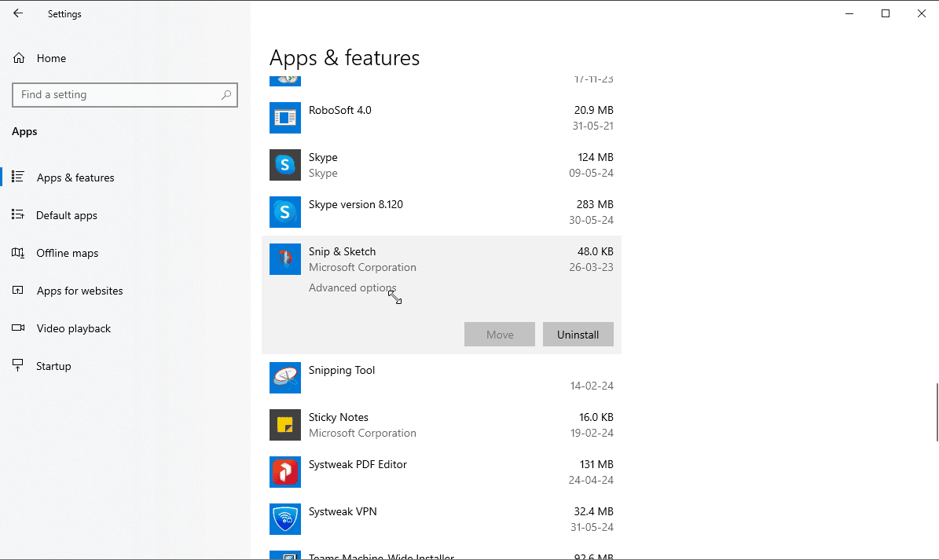Click the Find a setting search box
Screen dimensions: 939x560
coord(118,95)
